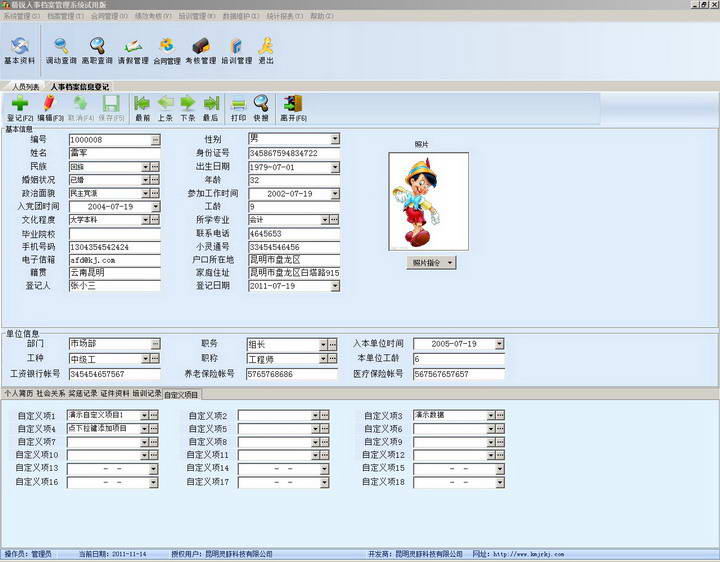Screen dimensions: 720x562
Task: Open the 统计报表 menu
Action: click(285, 16)
